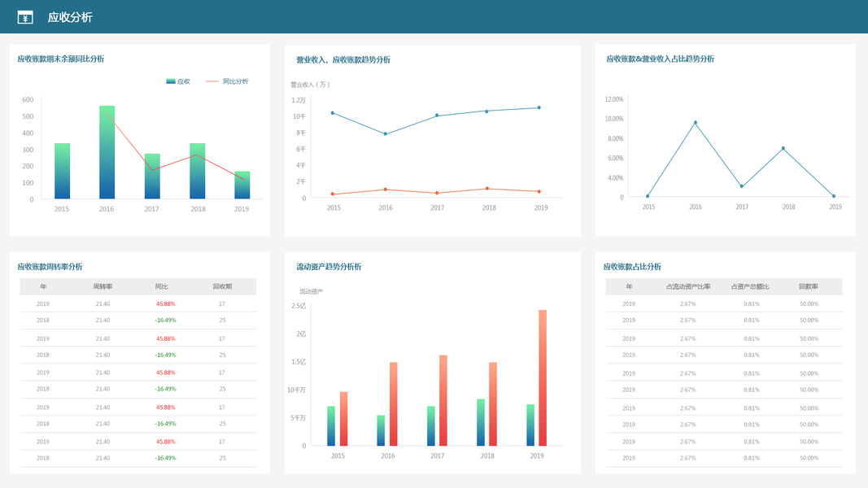
Task: Select the 2017 bar in the 应收 chart
Action: (x=152, y=176)
